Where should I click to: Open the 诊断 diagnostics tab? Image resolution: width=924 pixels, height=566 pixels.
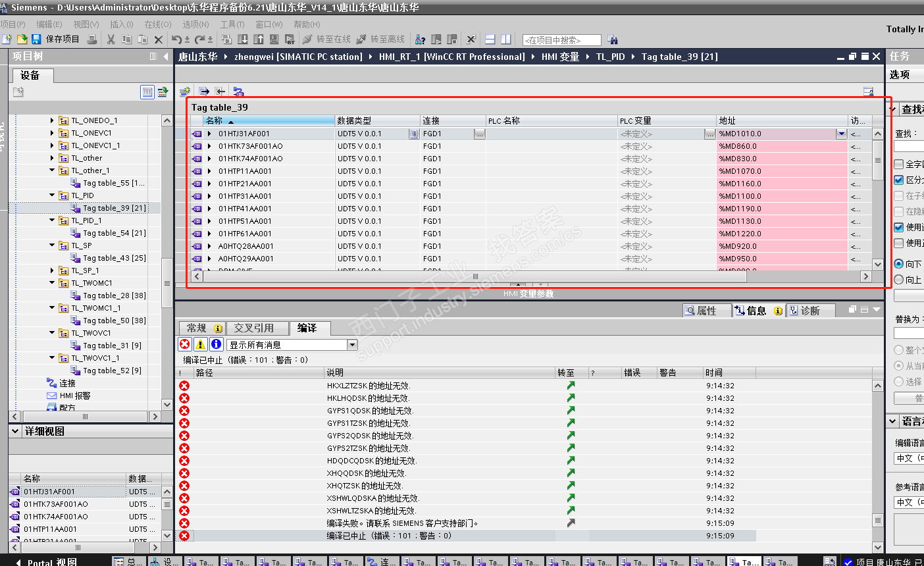[x=810, y=311]
